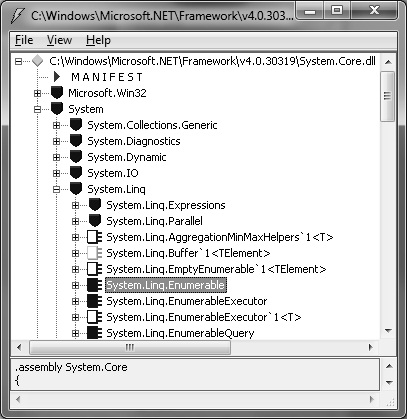Click the ILDasm lightning title bar icon
The height and width of the screenshot is (419, 407).
pos(18,16)
